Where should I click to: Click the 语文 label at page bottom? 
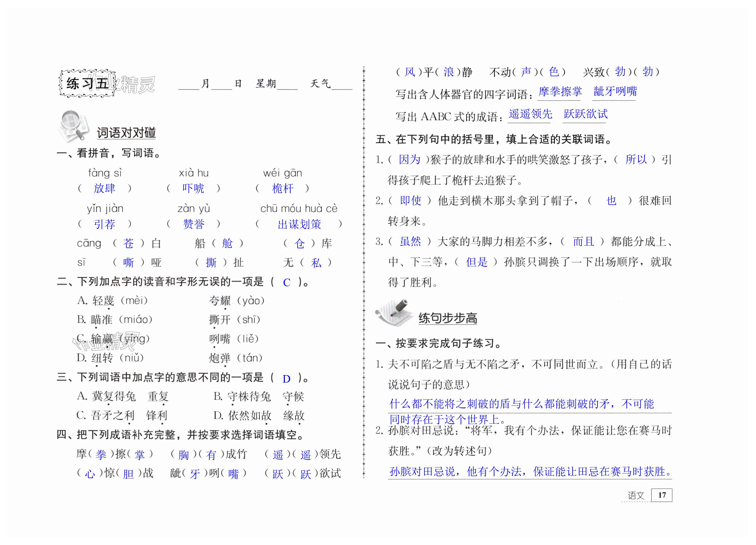[x=636, y=495]
